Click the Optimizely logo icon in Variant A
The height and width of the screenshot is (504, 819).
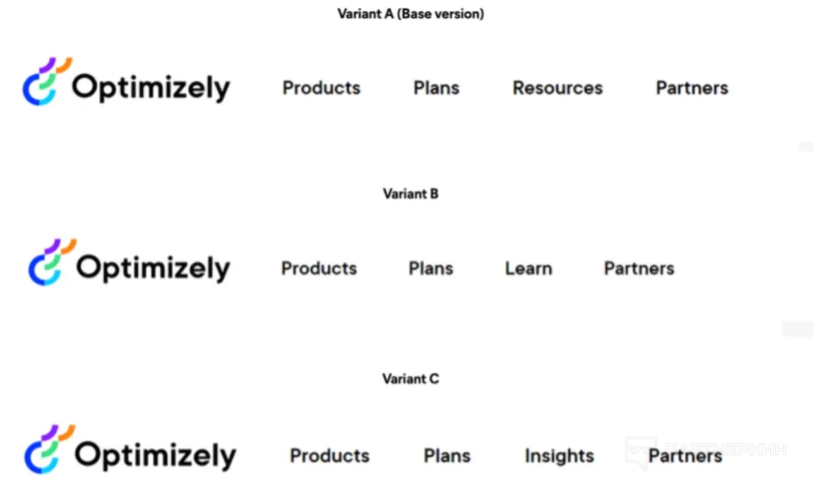[47, 81]
